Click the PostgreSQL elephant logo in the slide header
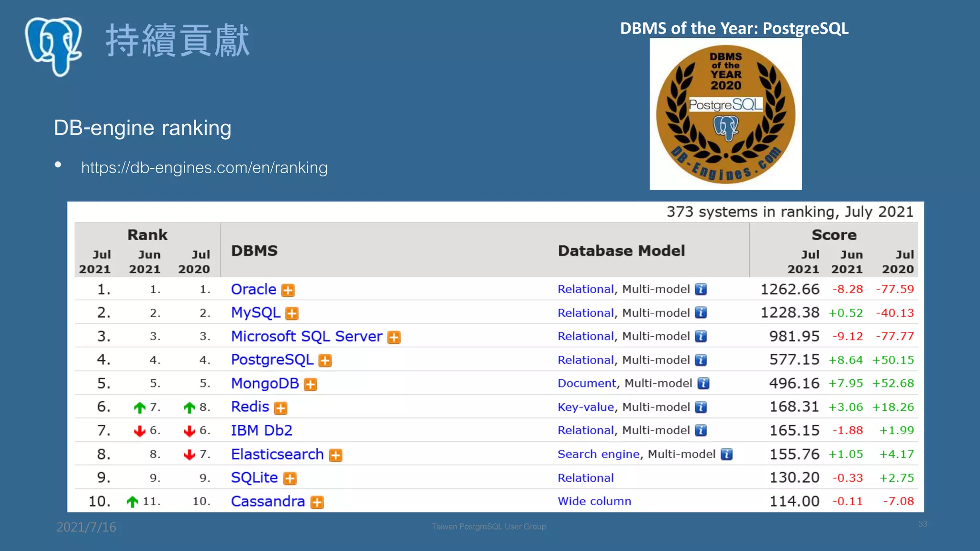The width and height of the screenshot is (980, 551). click(x=54, y=46)
